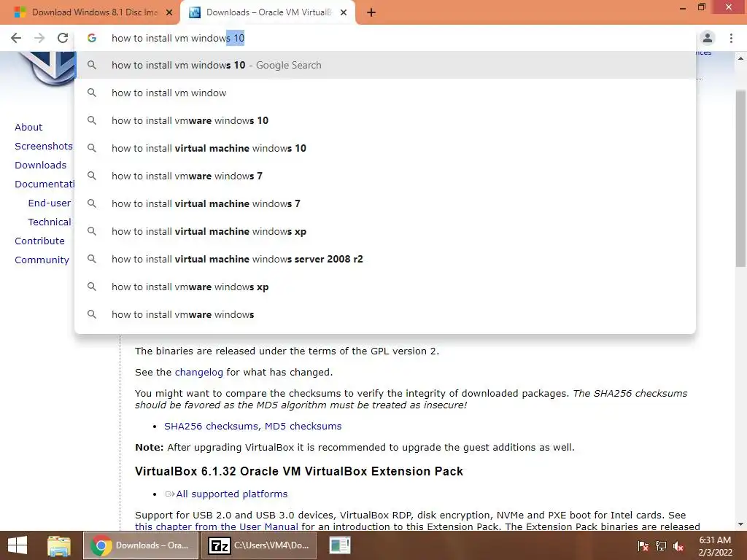Click in the address bar search text
This screenshot has width=747, height=560.
[178, 38]
